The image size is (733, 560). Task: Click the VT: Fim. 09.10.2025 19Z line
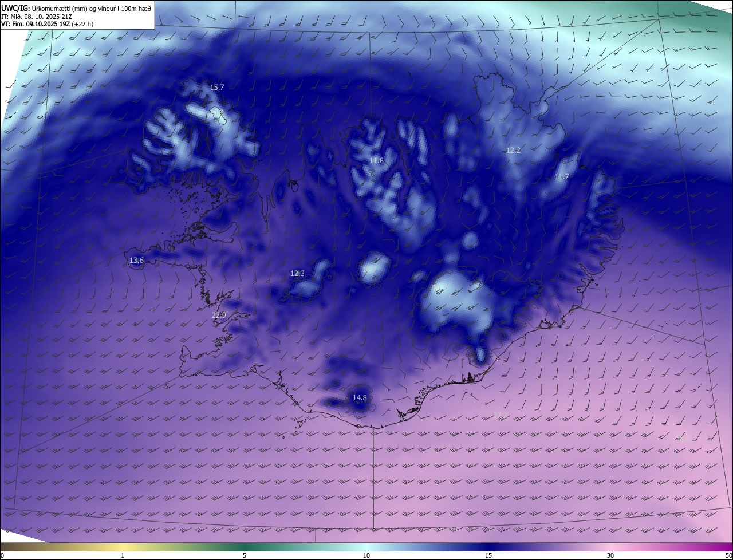coord(47,24)
